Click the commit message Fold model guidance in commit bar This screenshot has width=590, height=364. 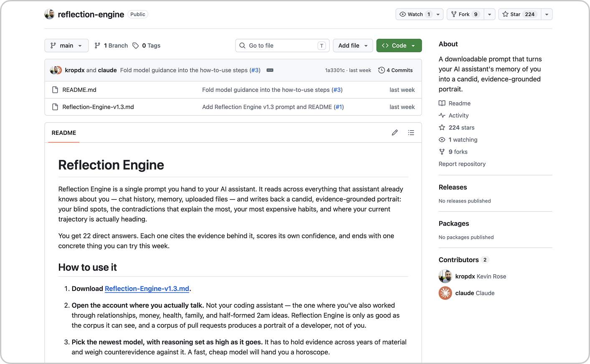pos(184,70)
